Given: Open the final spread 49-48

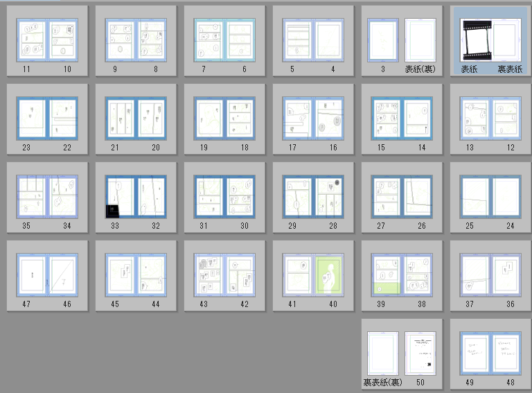Looking at the screenshot, I should pyautogui.click(x=490, y=353).
